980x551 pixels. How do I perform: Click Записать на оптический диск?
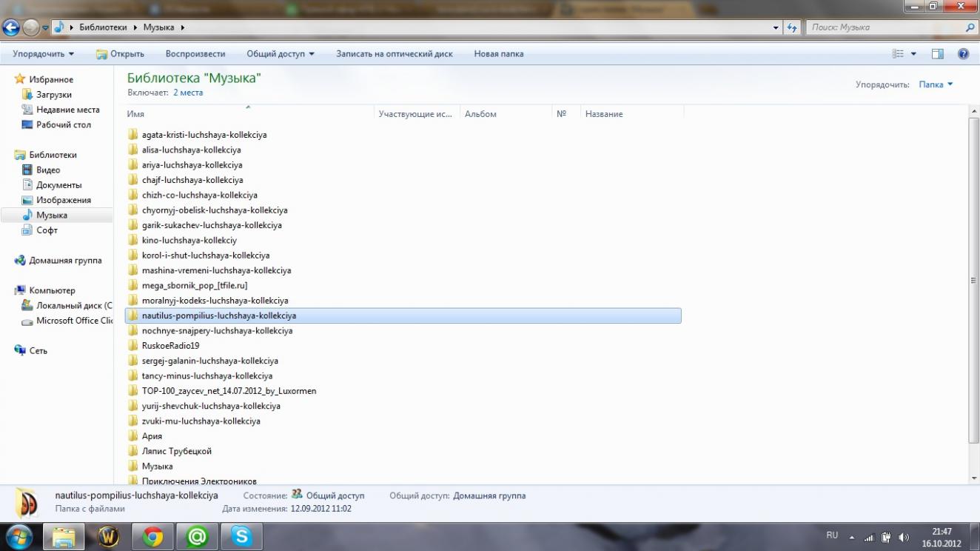click(x=394, y=54)
